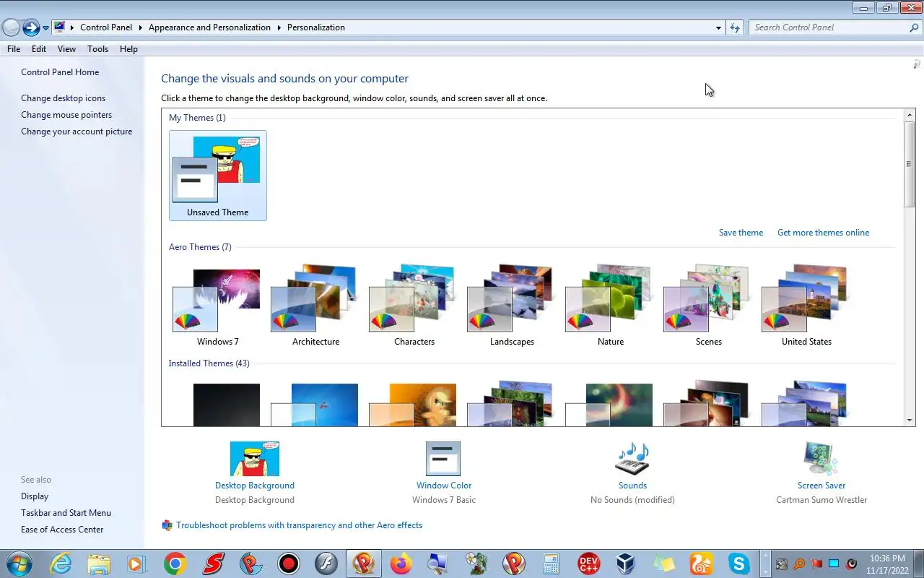Open the Display link under See also
The width and height of the screenshot is (924, 578).
35,496
